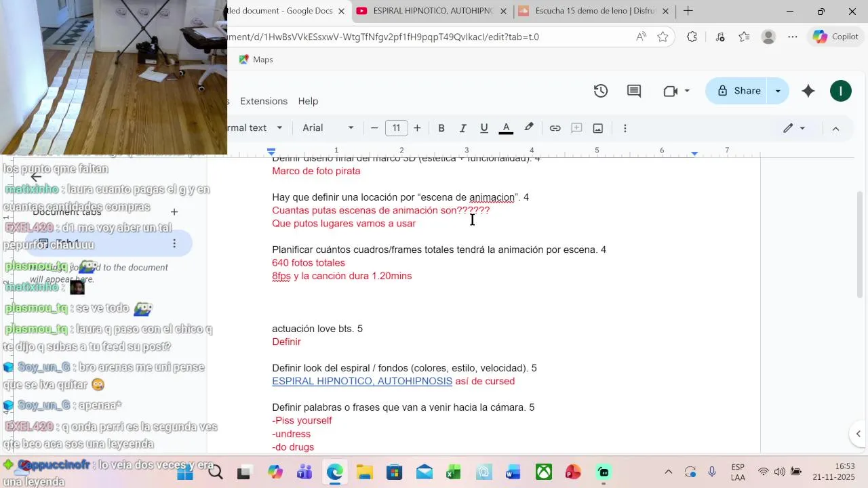The width and height of the screenshot is (868, 488).
Task: Open text color picker
Action: pyautogui.click(x=506, y=128)
